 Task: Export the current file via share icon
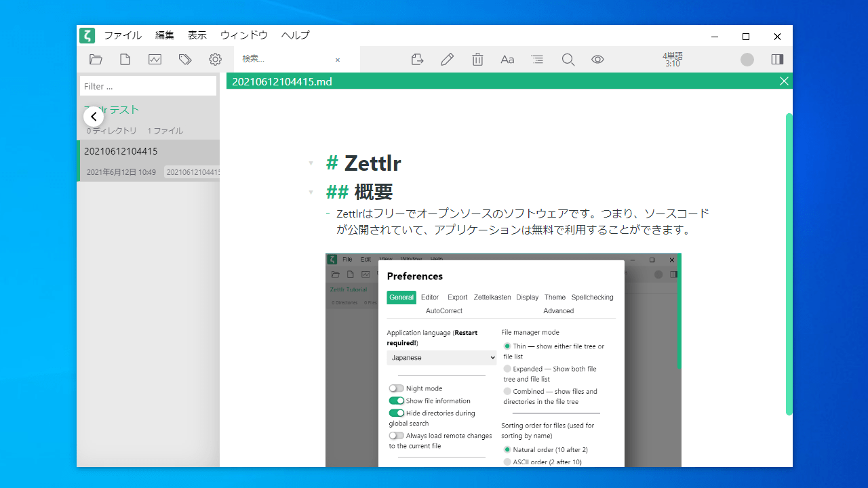click(418, 60)
